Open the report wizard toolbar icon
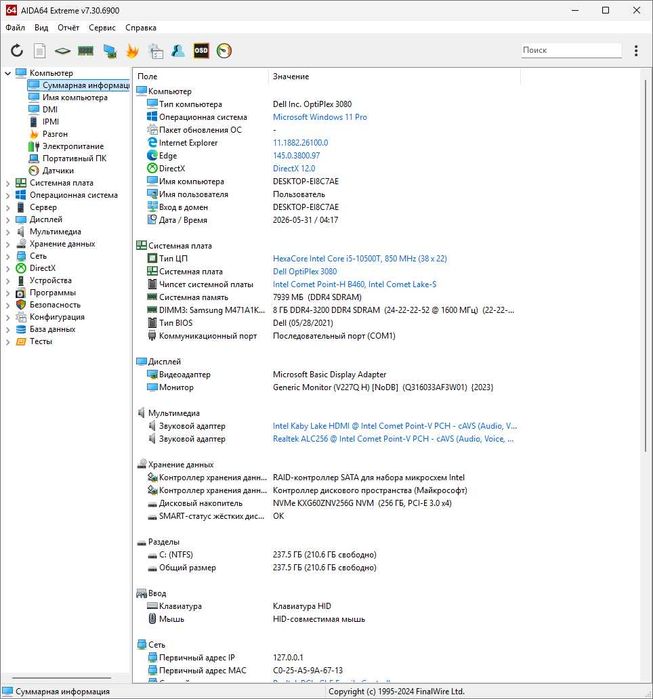The image size is (653, 699). click(x=156, y=51)
